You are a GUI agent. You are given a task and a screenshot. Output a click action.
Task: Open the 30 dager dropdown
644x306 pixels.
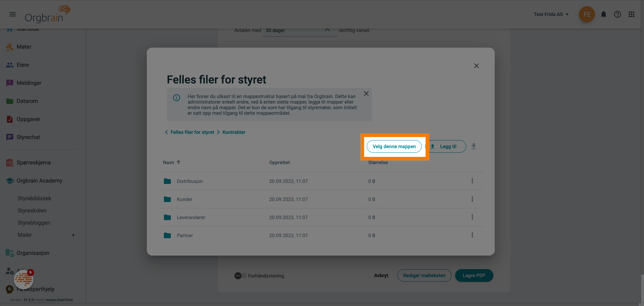tap(299, 31)
